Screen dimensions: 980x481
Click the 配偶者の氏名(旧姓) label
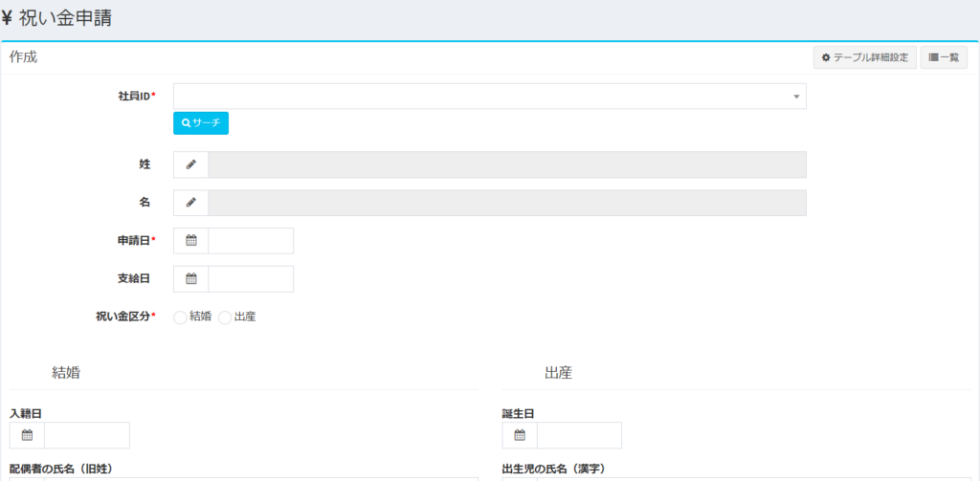coord(60,469)
